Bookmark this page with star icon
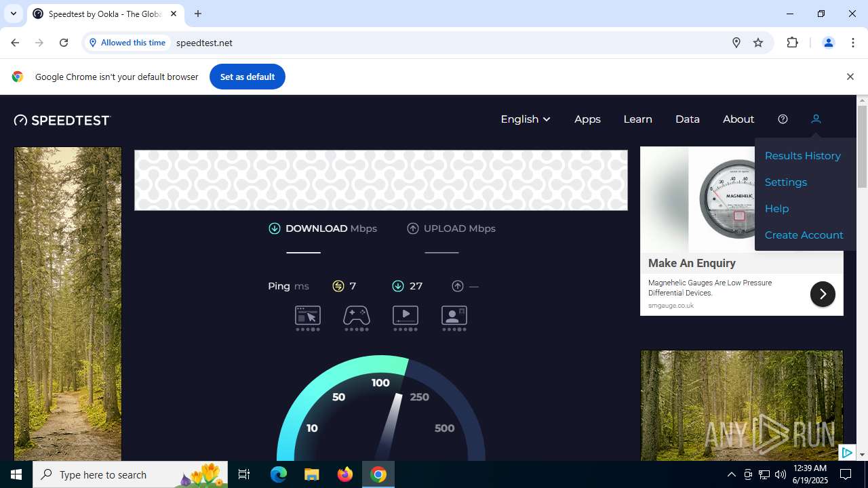 point(758,43)
